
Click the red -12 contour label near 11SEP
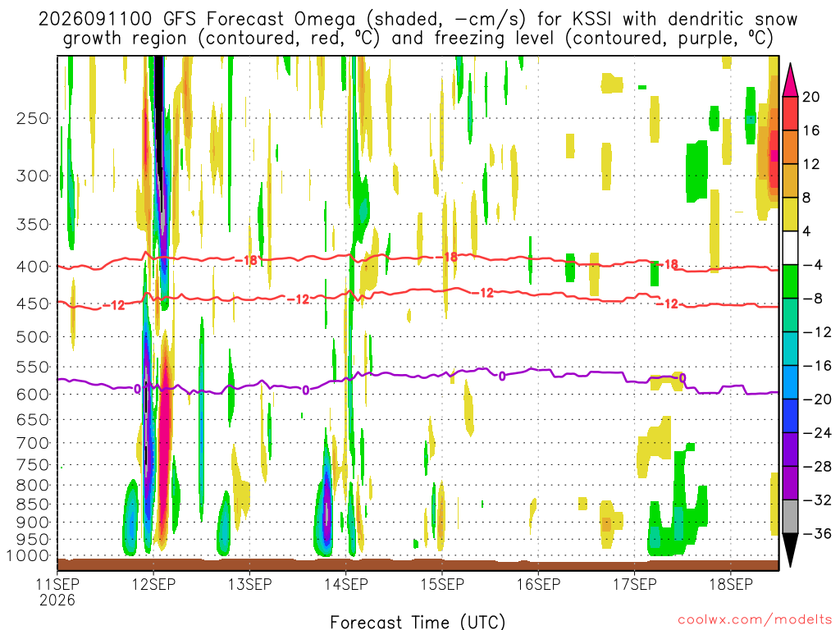tap(113, 305)
